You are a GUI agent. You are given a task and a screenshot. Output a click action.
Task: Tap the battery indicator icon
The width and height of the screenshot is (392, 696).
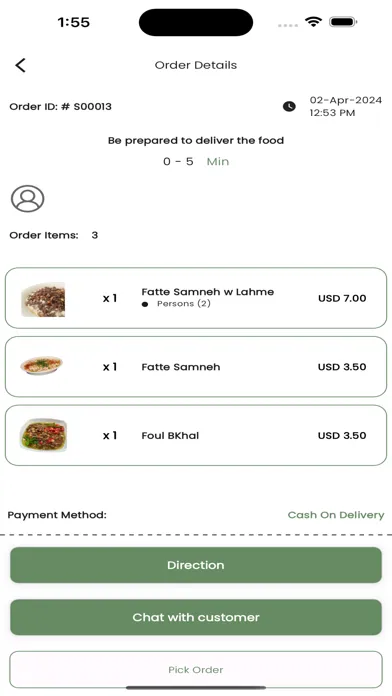[343, 22]
